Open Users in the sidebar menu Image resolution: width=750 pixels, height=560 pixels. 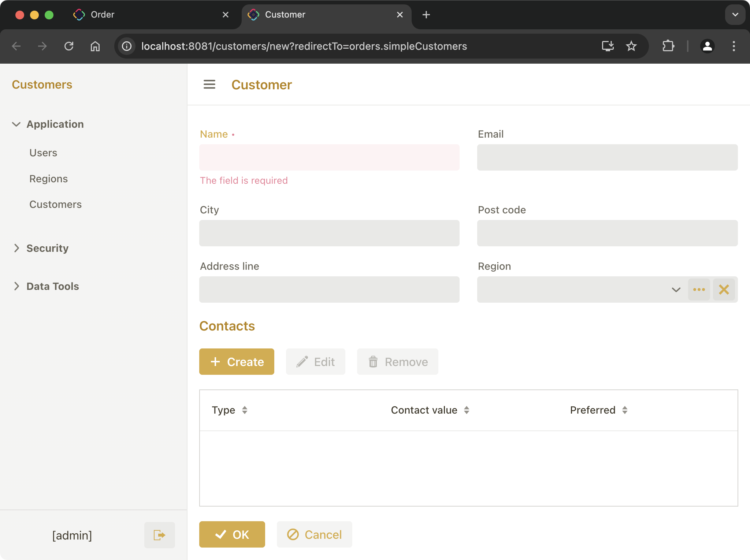pyautogui.click(x=43, y=153)
